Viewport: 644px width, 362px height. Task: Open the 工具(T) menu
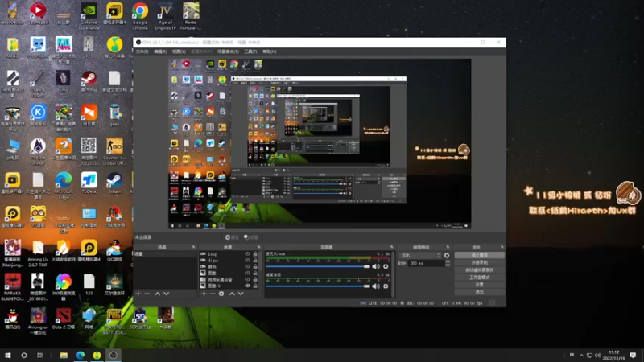coord(250,51)
